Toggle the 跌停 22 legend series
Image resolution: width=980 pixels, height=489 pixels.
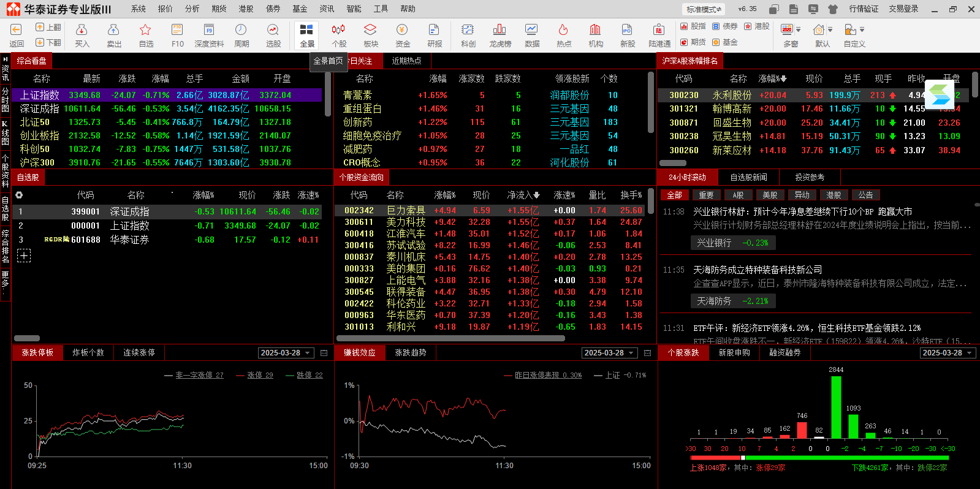[304, 375]
